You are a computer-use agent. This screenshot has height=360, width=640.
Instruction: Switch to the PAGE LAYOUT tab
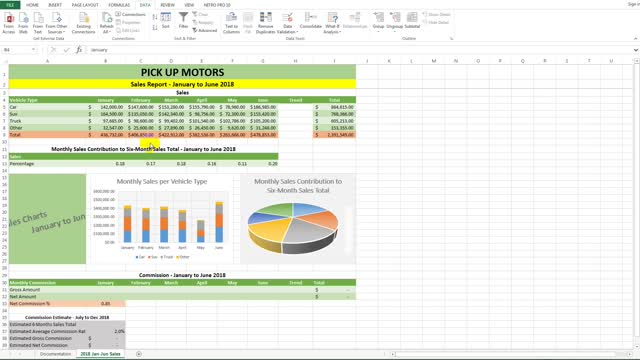point(85,5)
